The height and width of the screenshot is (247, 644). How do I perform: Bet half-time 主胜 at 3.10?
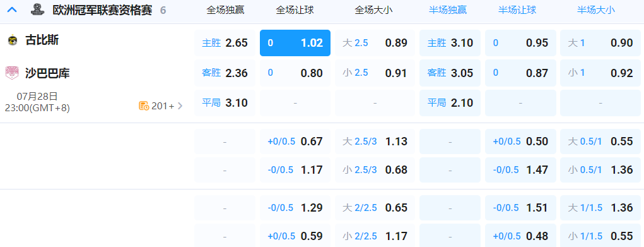450,43
